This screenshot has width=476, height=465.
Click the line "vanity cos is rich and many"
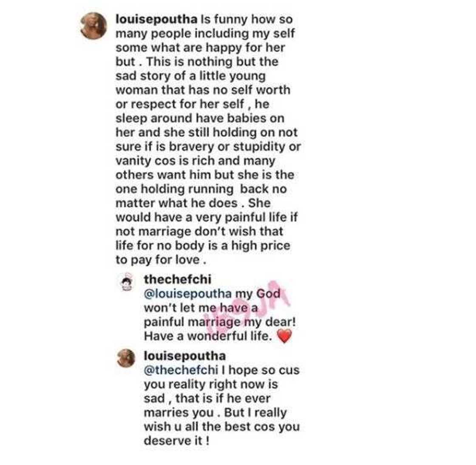click(x=195, y=161)
